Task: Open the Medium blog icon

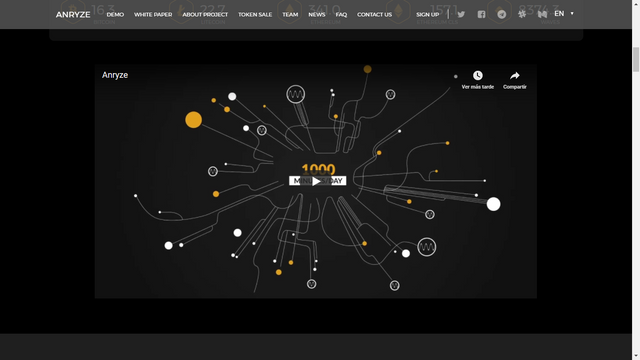Action: 542,14
